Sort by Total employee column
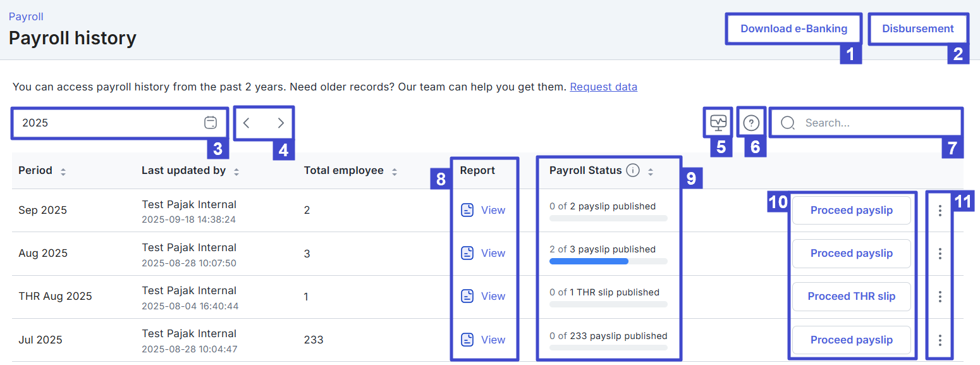This screenshot has height=365, width=980. tap(395, 171)
